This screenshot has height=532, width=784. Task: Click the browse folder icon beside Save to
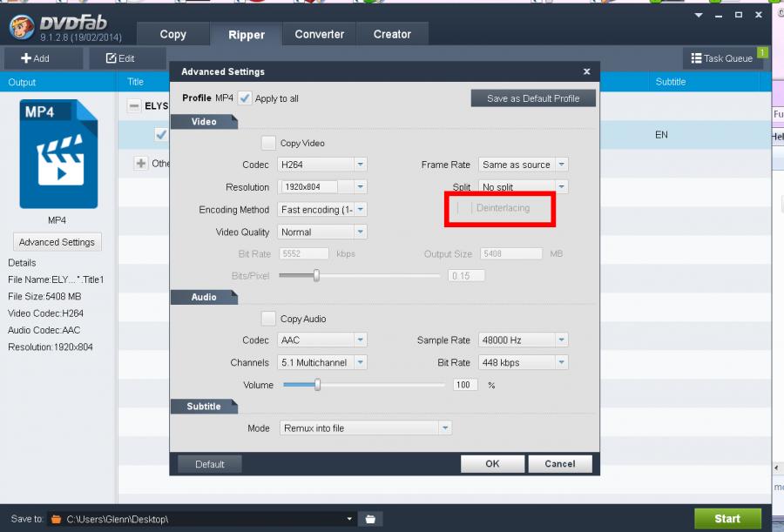[x=370, y=519]
